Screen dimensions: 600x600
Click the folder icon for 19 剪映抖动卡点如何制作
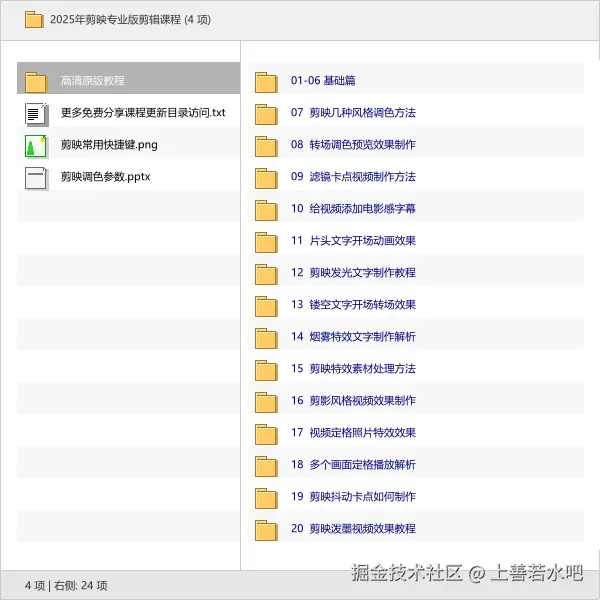pos(266,498)
